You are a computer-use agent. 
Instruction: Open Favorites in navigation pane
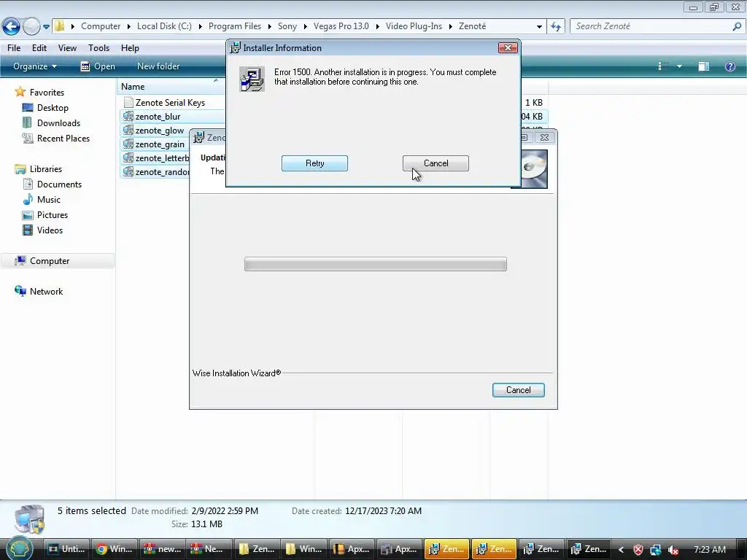point(47,93)
